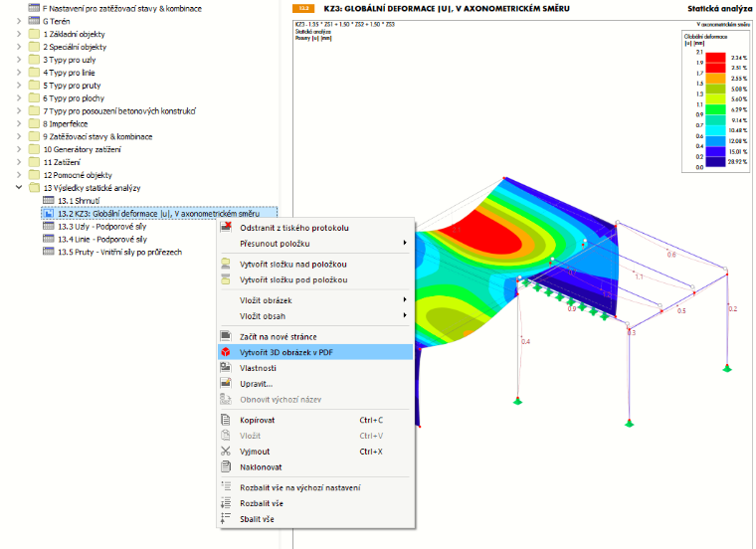756x549 pixels.
Task: Click the Vlastnosti properties icon
Action: pyautogui.click(x=226, y=367)
